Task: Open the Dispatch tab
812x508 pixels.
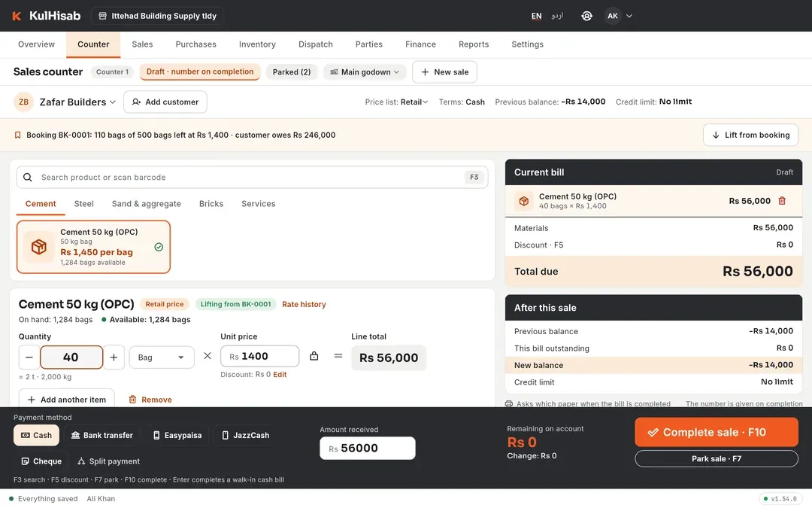Action: pos(315,44)
